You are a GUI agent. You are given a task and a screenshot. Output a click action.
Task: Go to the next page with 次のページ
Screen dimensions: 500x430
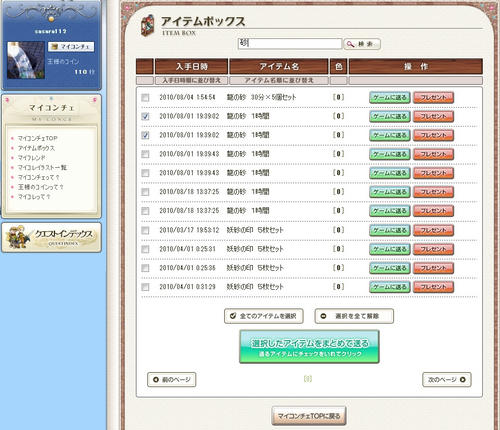pyautogui.click(x=447, y=380)
